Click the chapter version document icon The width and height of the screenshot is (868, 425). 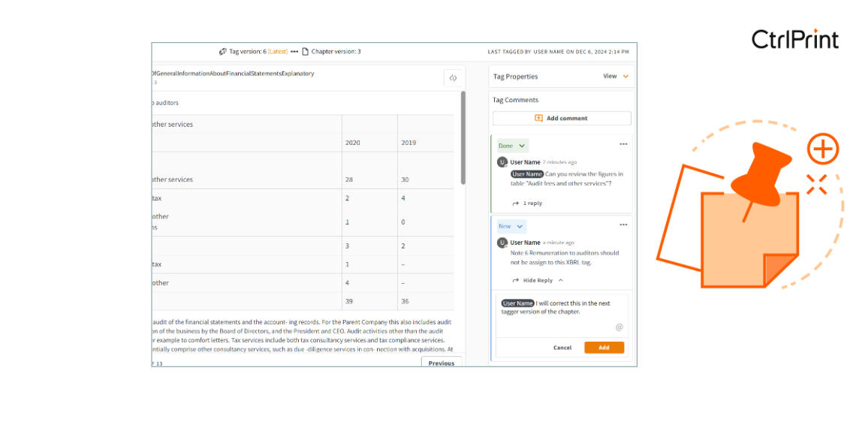click(306, 52)
